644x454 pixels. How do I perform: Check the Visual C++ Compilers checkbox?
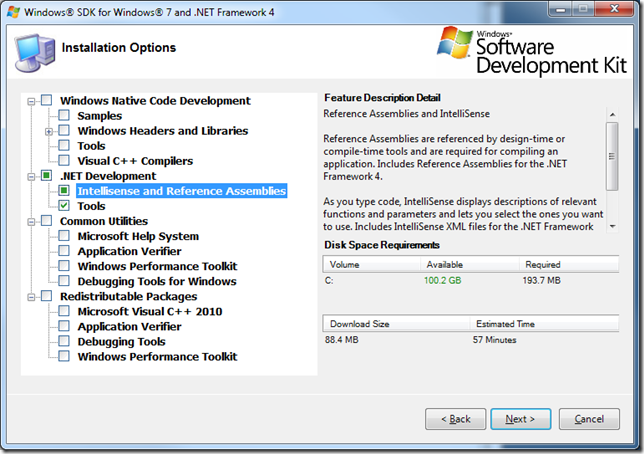pyautogui.click(x=64, y=161)
